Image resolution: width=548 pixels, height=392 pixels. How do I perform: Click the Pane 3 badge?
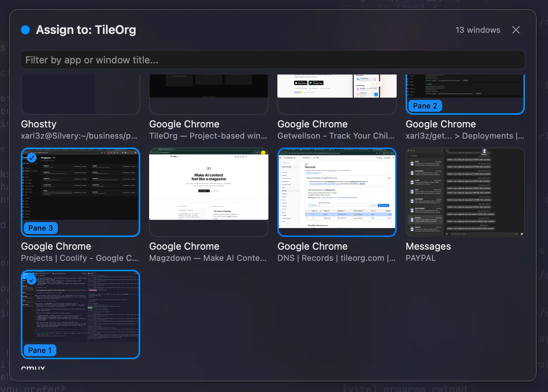coord(40,228)
